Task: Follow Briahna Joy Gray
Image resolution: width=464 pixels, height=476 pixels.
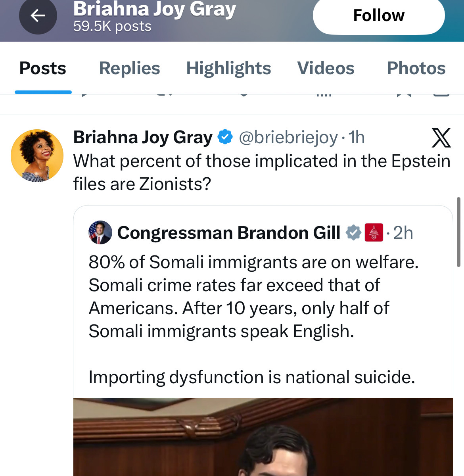Action: click(379, 16)
